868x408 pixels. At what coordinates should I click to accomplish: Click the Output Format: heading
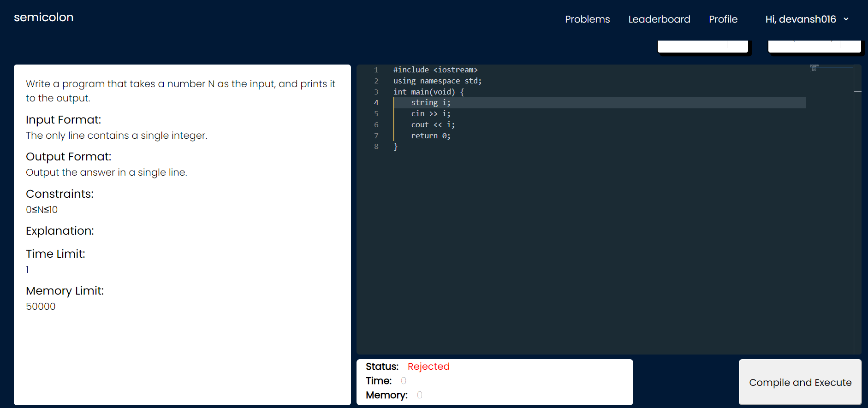point(68,157)
